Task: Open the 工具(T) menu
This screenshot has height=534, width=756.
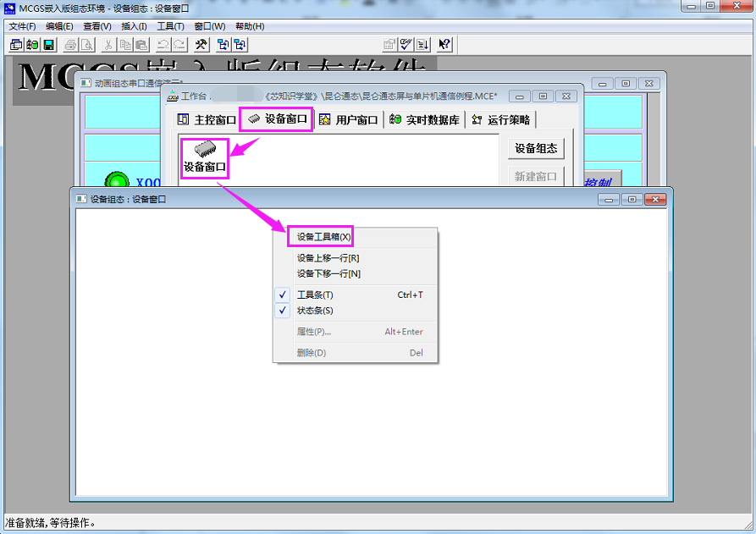Action: click(171, 26)
